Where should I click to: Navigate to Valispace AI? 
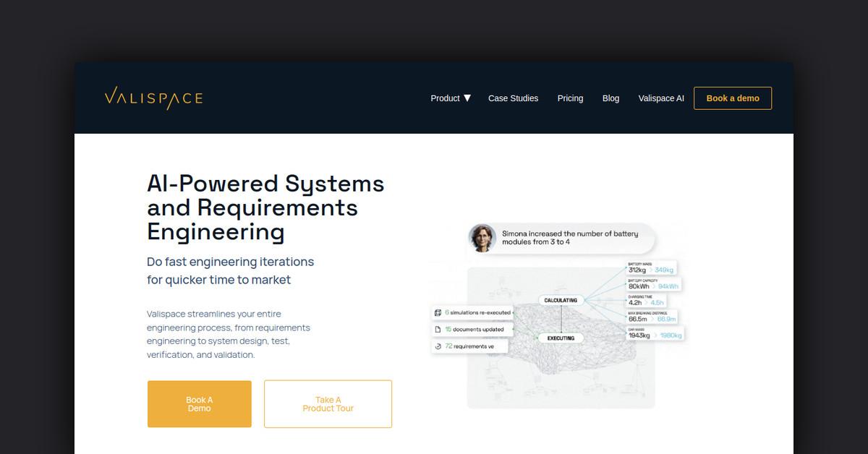(660, 98)
